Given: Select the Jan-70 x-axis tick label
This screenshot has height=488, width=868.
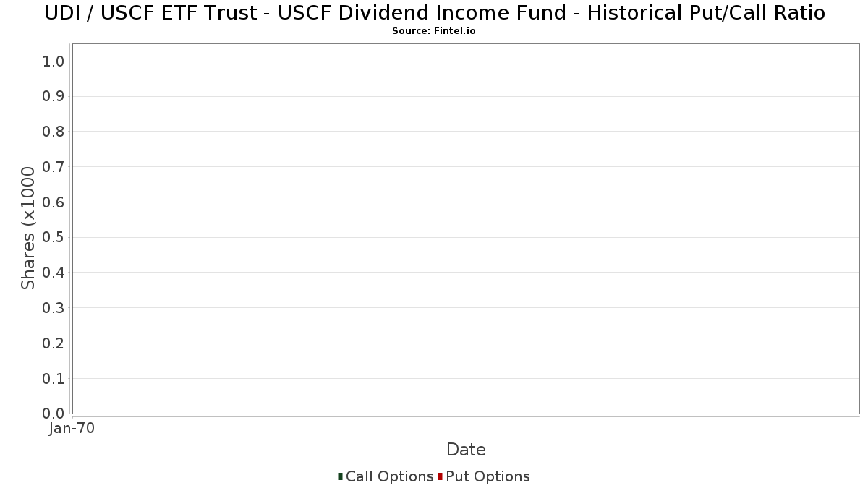Looking at the screenshot, I should (72, 429).
